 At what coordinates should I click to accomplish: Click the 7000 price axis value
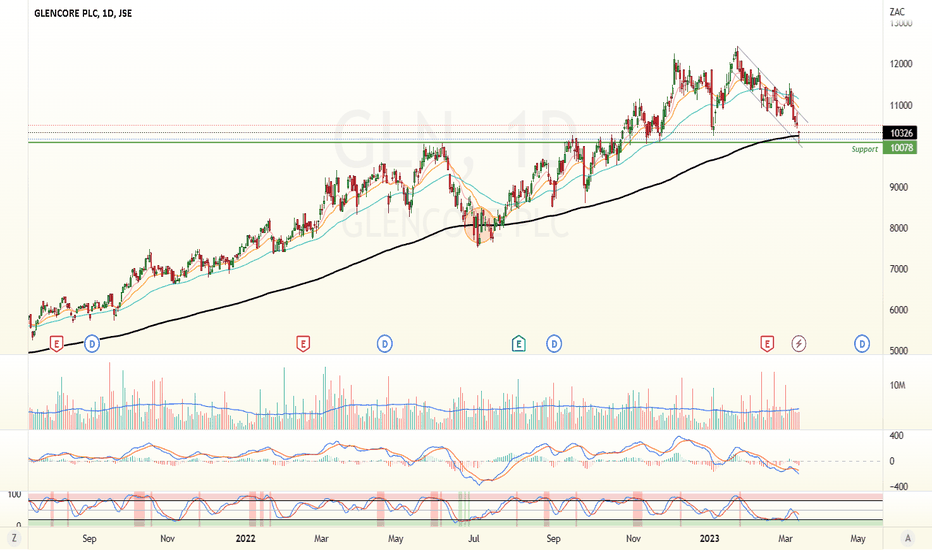point(899,269)
